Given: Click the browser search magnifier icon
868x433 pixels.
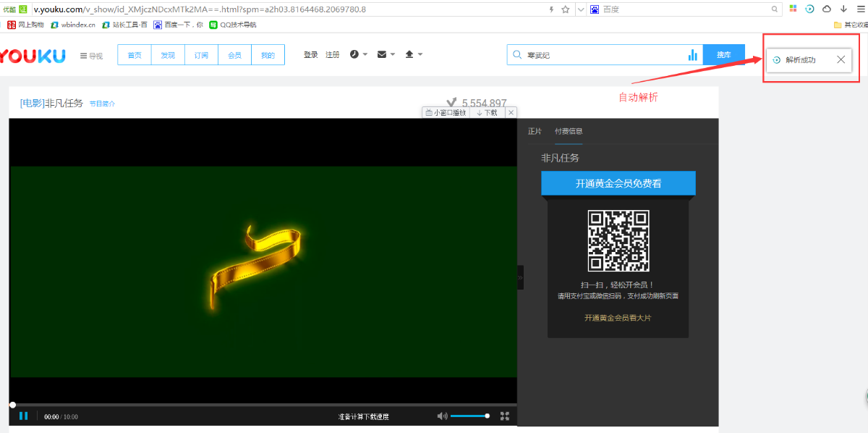Looking at the screenshot, I should pos(775,9).
